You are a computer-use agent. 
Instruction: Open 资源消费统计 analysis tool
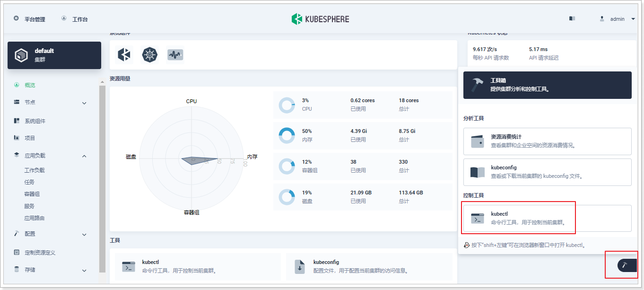548,141
